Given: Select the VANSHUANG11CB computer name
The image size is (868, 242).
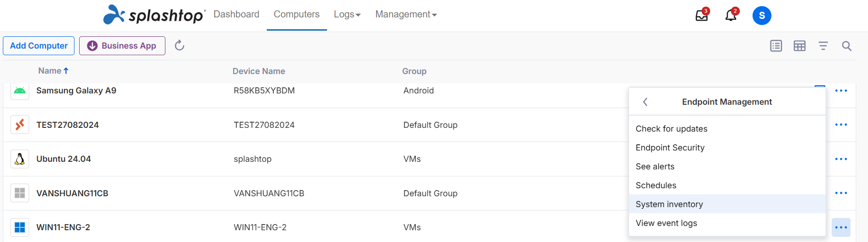Looking at the screenshot, I should [x=72, y=193].
